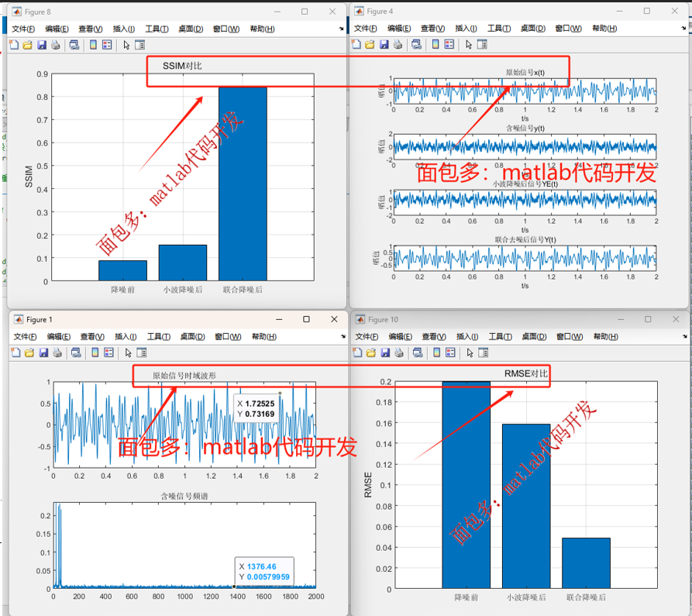The width and height of the screenshot is (692, 616).
Task: Insert colorbar via Figure 4 toolbar
Action: [x=436, y=45]
